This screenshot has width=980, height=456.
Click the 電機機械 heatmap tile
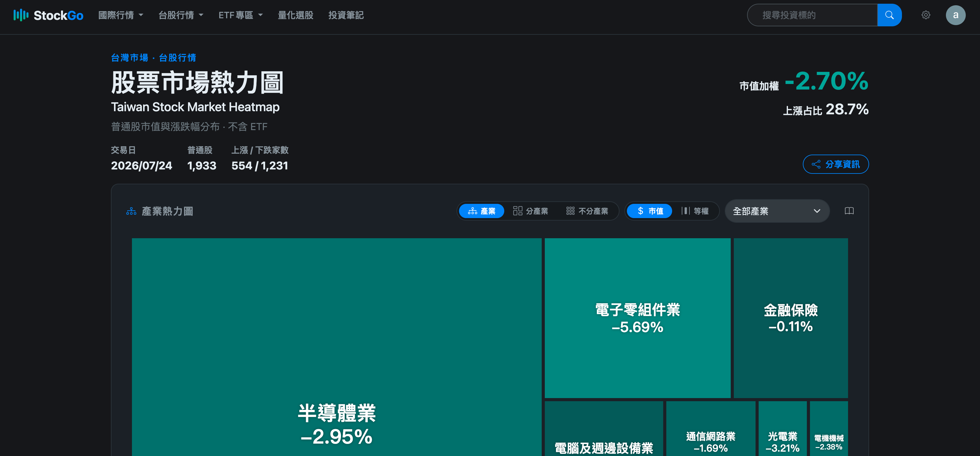coord(829,429)
